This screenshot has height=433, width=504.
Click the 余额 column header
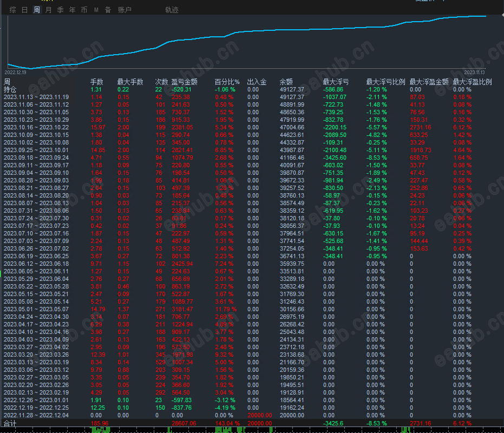286,82
